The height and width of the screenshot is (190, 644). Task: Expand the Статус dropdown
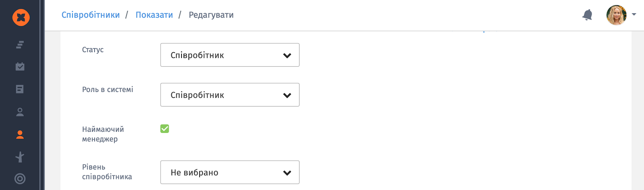point(230,55)
